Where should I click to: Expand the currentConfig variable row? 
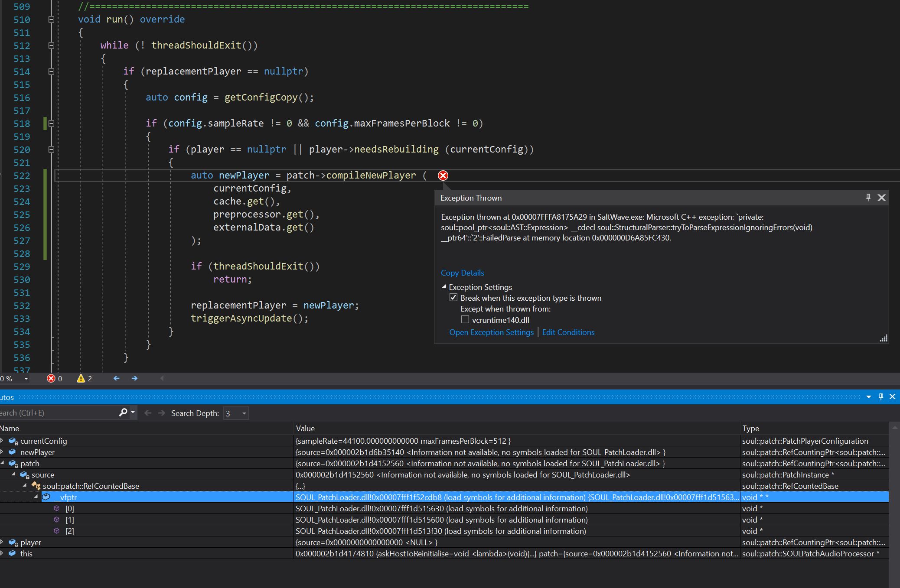point(3,441)
